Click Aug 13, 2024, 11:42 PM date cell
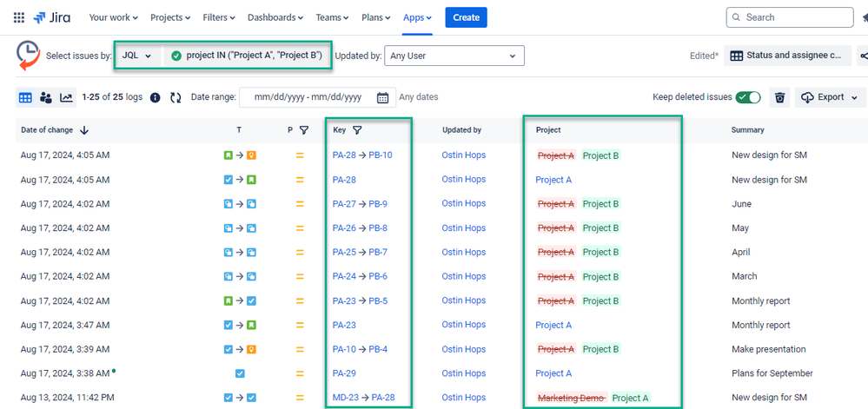The height and width of the screenshot is (409, 868). click(x=68, y=398)
